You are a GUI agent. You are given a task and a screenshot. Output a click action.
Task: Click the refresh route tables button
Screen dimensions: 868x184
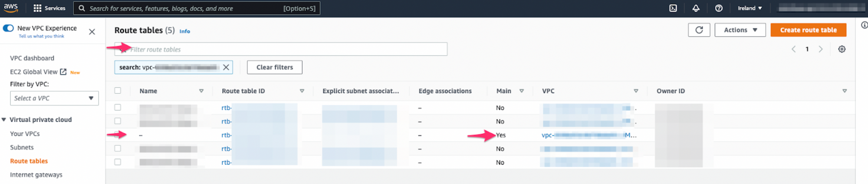[699, 30]
